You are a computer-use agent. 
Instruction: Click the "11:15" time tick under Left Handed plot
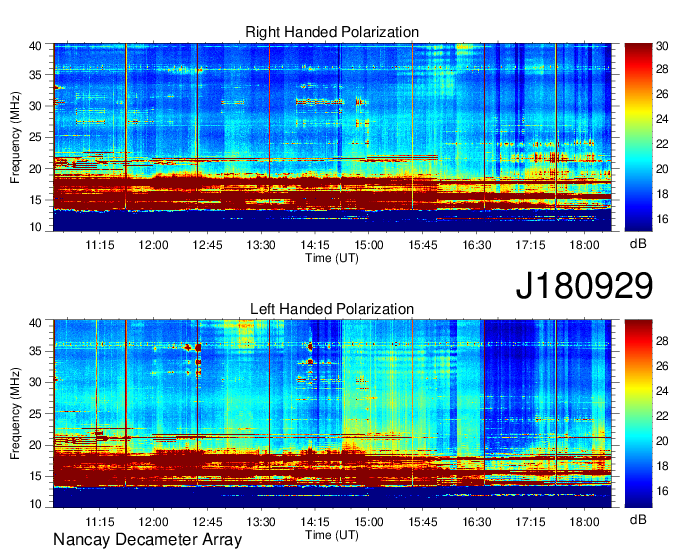[100, 521]
